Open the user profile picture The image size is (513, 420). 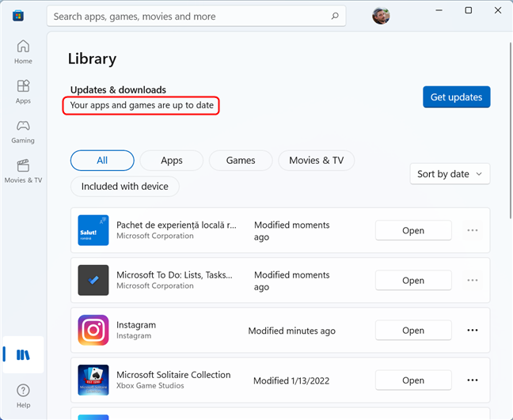coord(381,16)
